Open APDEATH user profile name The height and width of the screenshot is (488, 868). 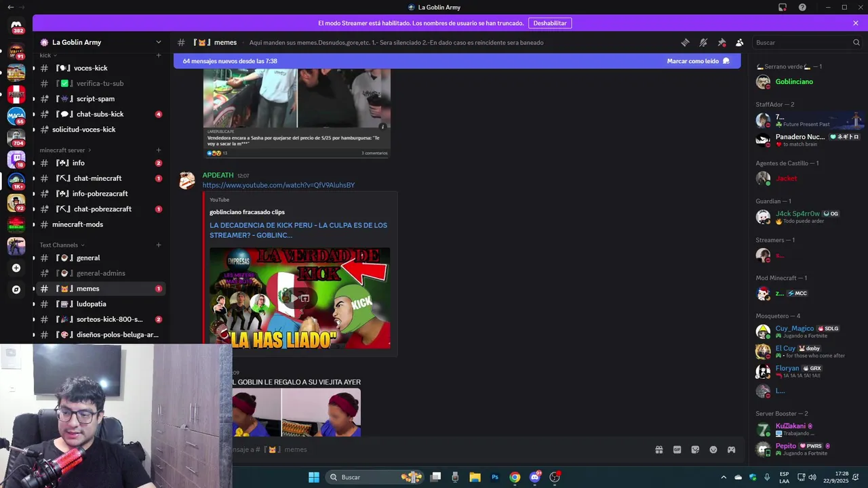(x=218, y=175)
